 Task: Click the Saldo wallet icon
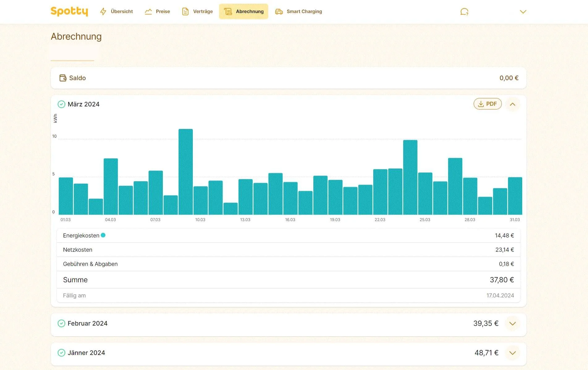point(63,78)
